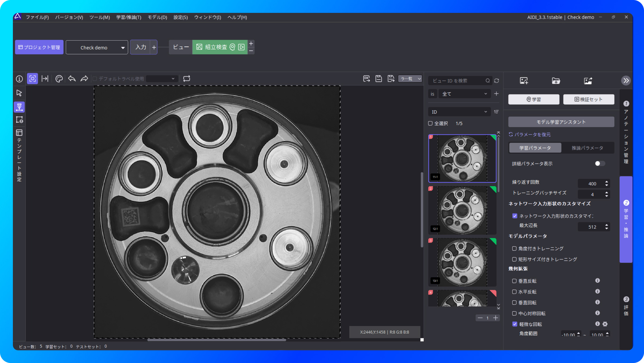Open the ツール(M) menu

(100, 17)
